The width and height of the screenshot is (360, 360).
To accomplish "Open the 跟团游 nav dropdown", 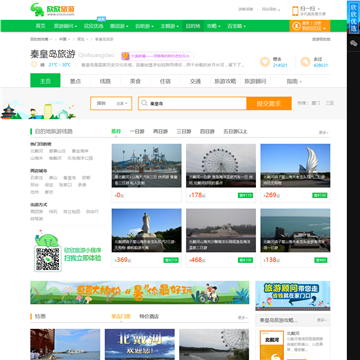I will pyautogui.click(x=119, y=26).
